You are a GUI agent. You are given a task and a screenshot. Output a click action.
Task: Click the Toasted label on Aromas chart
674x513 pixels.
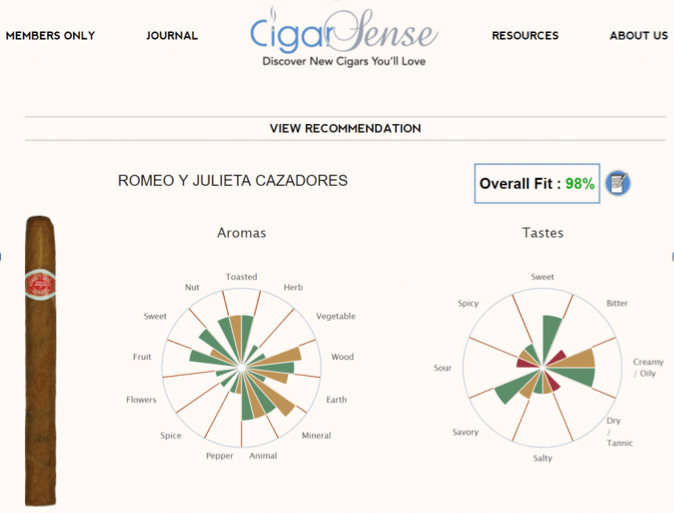242,277
